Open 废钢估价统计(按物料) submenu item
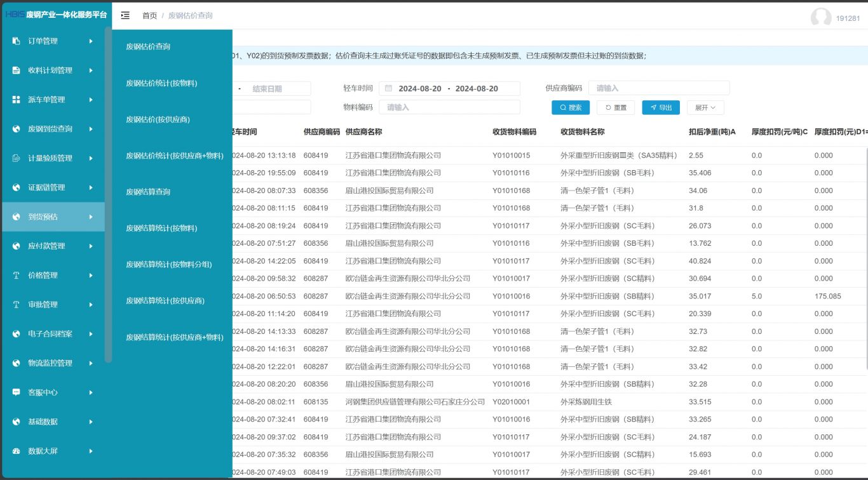Image resolution: width=868 pixels, height=480 pixels. coord(161,83)
